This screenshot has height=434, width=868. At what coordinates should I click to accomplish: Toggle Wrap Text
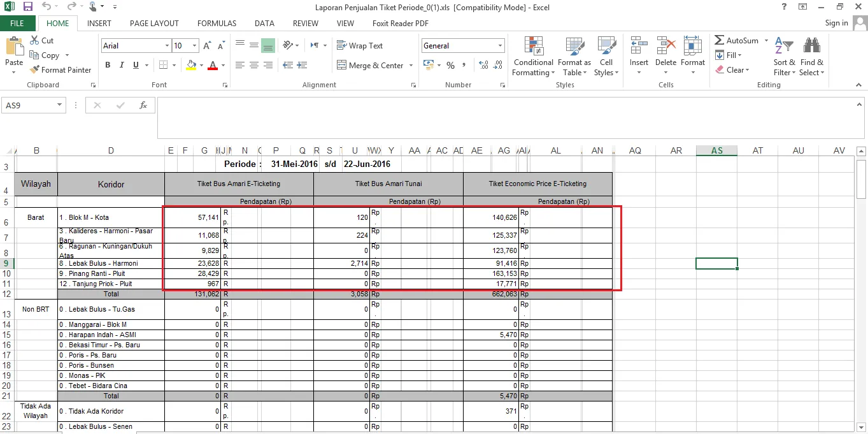click(360, 46)
